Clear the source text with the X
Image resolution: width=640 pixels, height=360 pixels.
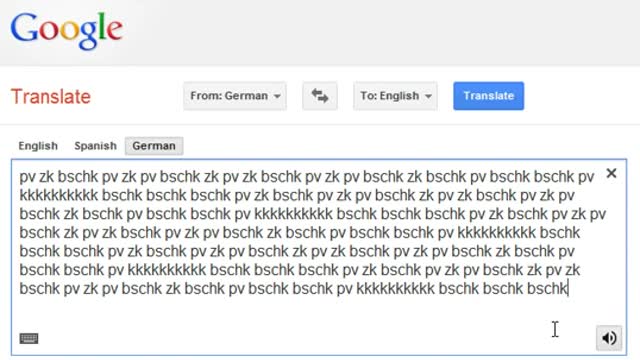[611, 173]
